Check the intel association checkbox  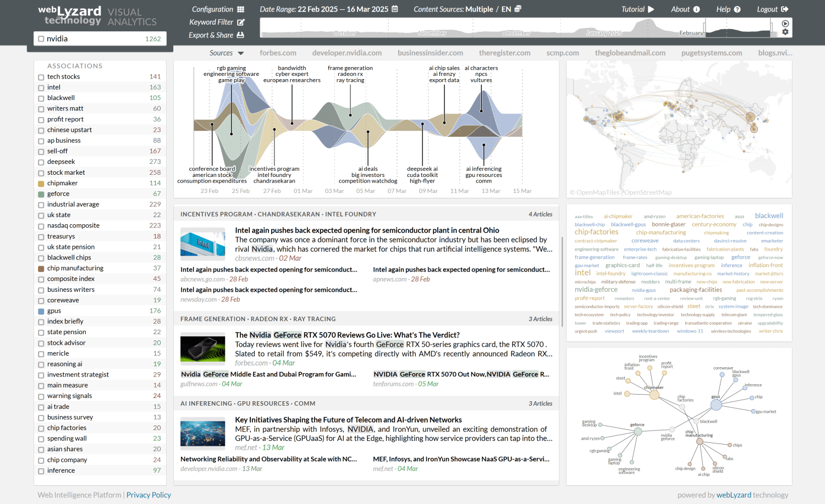pyautogui.click(x=41, y=87)
